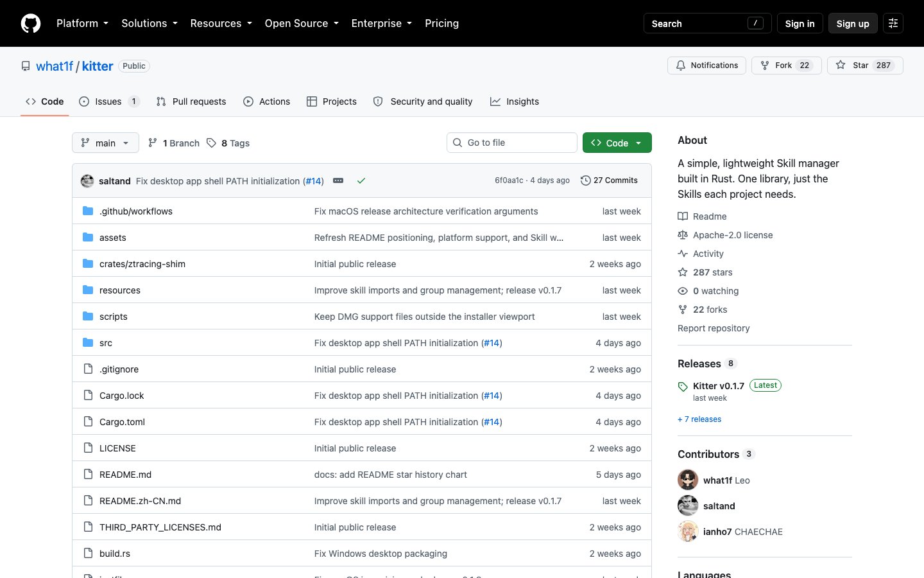924x578 pixels.
Task: Open the kitter repository link
Action: (x=98, y=66)
